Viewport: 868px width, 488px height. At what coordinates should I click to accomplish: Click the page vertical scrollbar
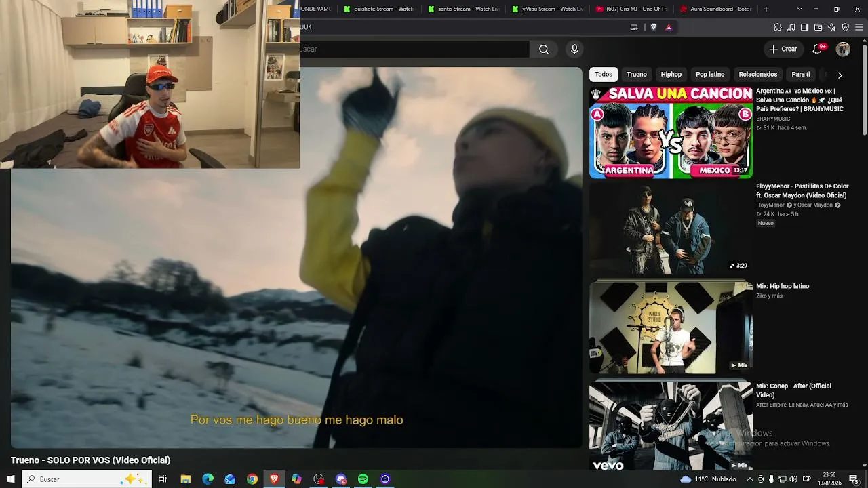coord(863,88)
